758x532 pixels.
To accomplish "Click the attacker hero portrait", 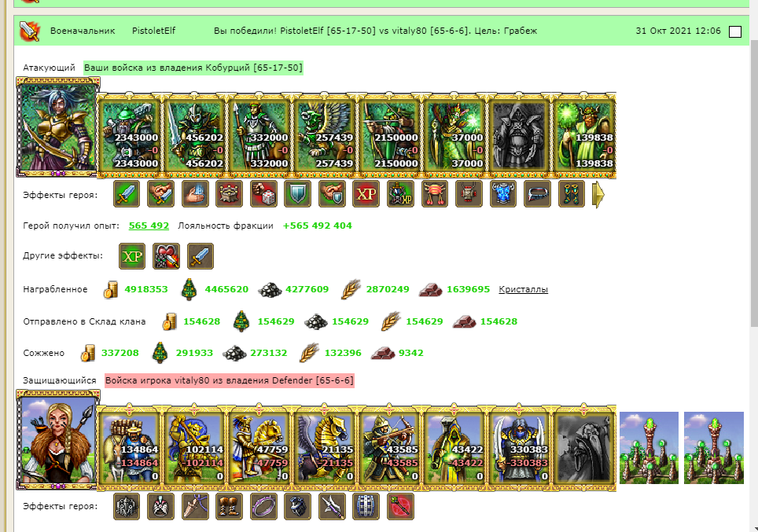I will coord(57,127).
